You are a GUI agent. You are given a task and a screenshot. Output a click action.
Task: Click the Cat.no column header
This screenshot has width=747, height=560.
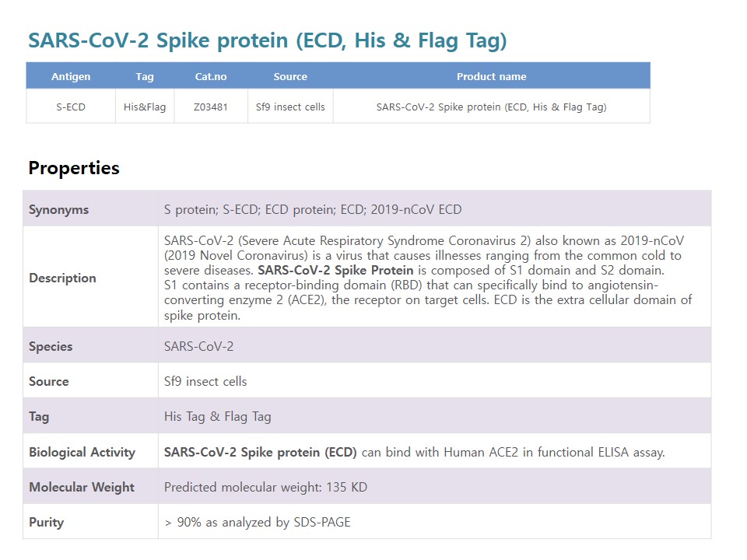(211, 77)
